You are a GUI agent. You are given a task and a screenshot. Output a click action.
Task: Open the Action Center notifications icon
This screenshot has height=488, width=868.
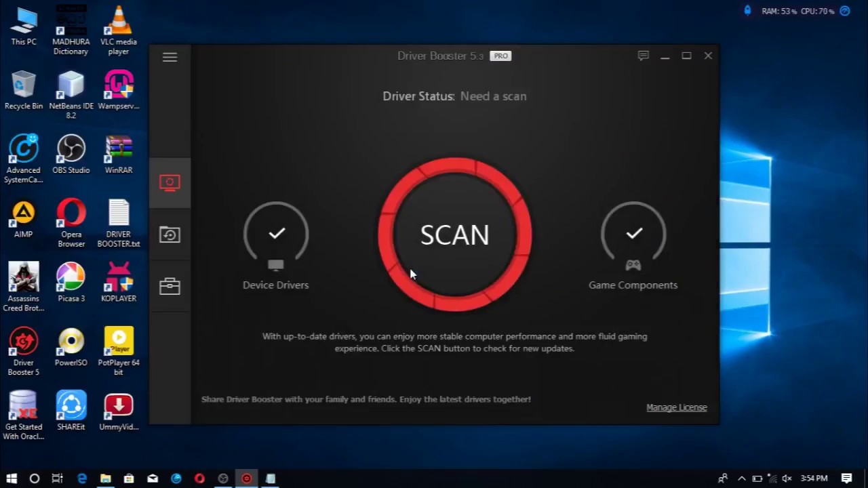(x=847, y=479)
